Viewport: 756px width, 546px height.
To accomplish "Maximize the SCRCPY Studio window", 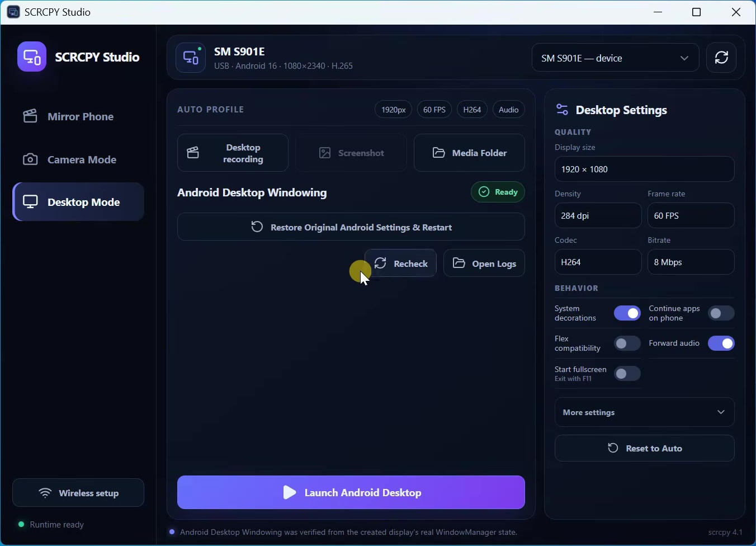I will [697, 12].
